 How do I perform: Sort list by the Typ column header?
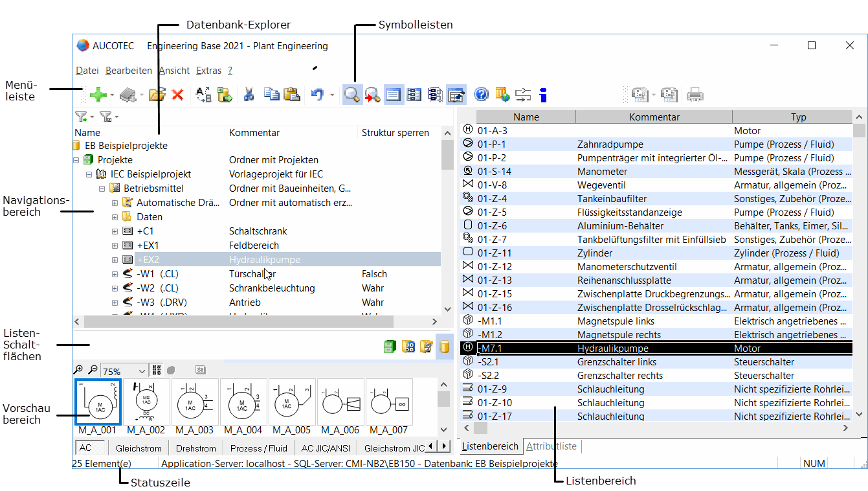coord(798,117)
